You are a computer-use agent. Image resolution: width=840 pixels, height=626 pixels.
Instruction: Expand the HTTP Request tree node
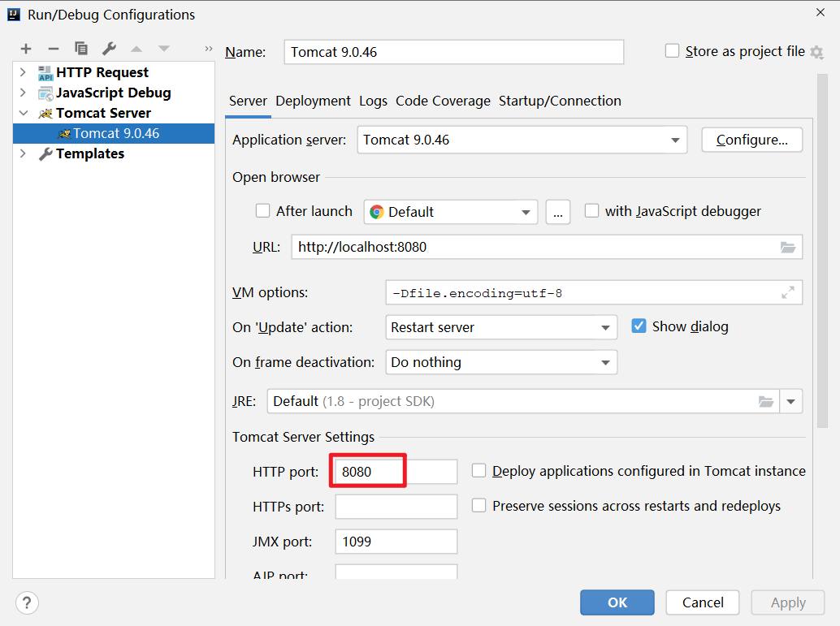(x=23, y=71)
